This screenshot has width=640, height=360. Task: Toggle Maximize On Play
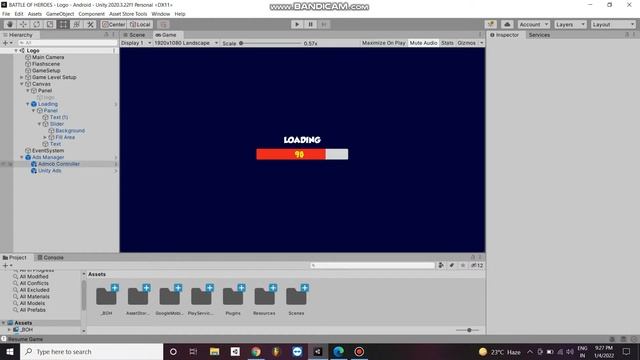tap(384, 43)
